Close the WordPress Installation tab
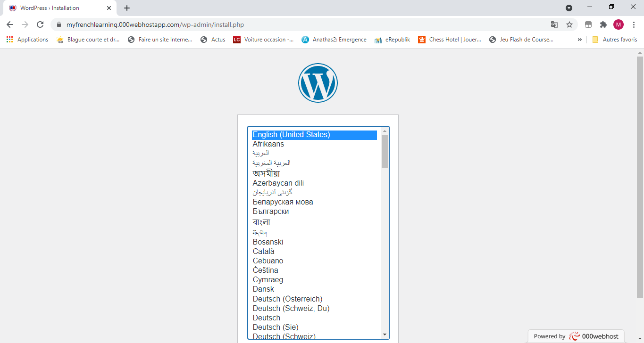 [x=109, y=8]
